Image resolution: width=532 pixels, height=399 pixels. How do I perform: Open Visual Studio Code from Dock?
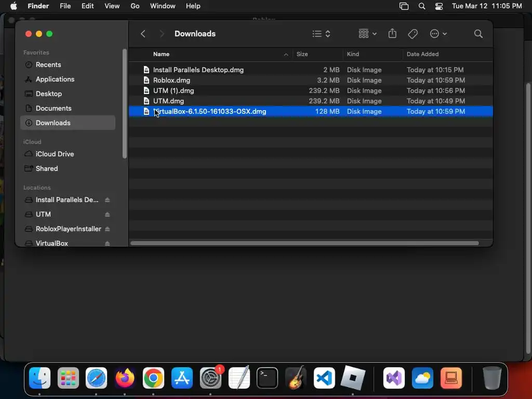pos(324,378)
